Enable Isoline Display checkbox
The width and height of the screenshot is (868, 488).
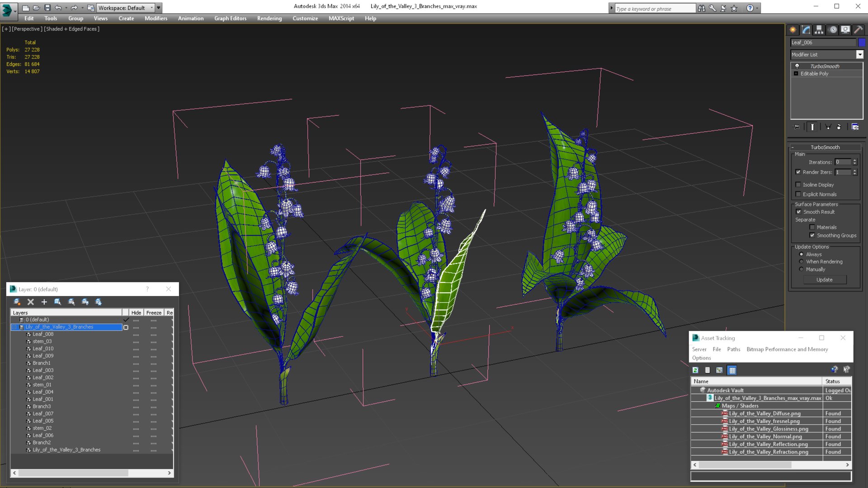coord(798,185)
